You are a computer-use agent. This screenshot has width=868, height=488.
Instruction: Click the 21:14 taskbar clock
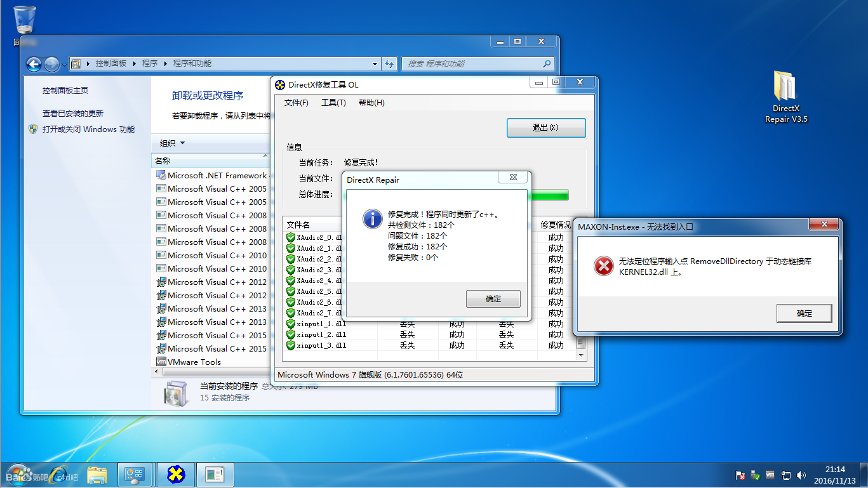(835, 470)
